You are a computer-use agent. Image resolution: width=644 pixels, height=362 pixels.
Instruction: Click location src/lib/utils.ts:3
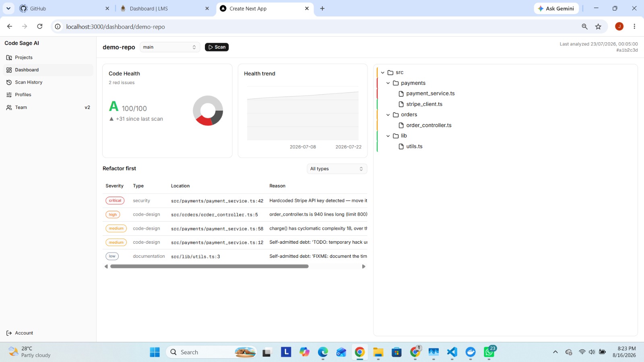196,257
